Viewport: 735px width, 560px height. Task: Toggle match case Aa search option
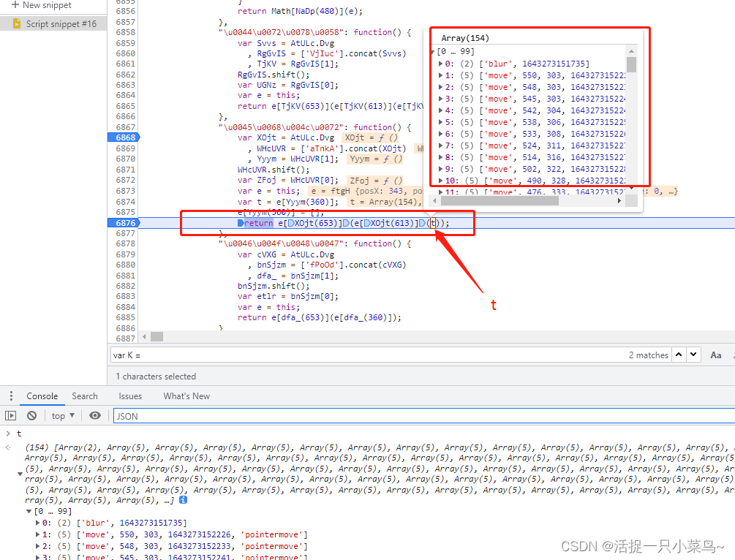point(716,355)
